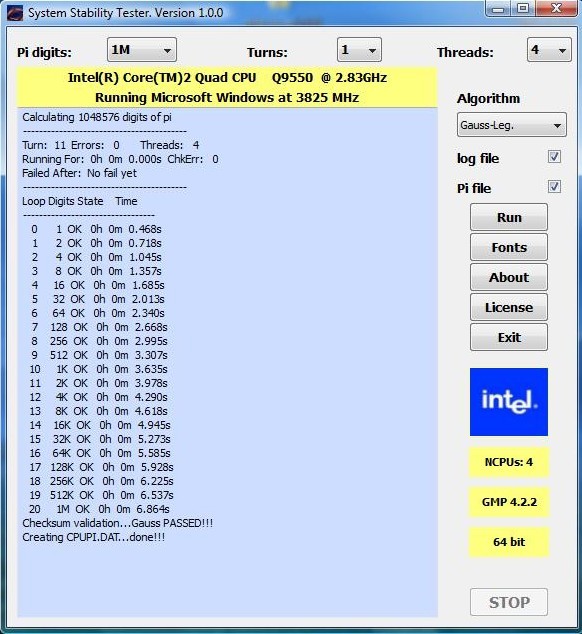Screen dimensions: 582x634
Task: Open the License button
Action: point(509,307)
